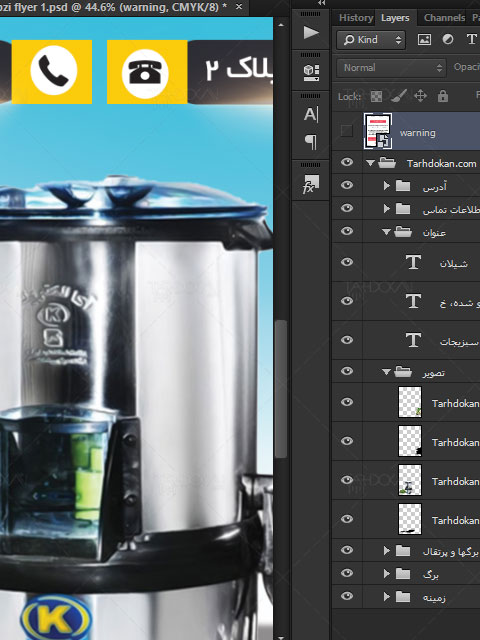
Task: Click folder icon of زمینه group
Action: pyautogui.click(x=403, y=597)
